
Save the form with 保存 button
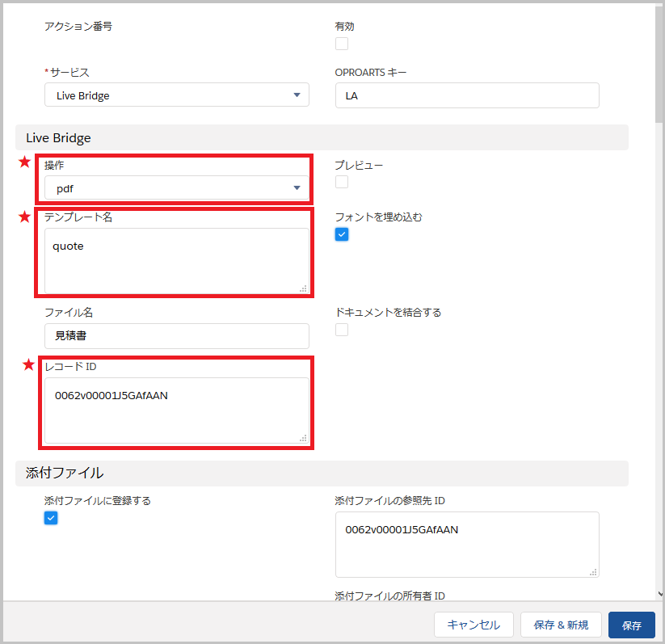(x=631, y=625)
